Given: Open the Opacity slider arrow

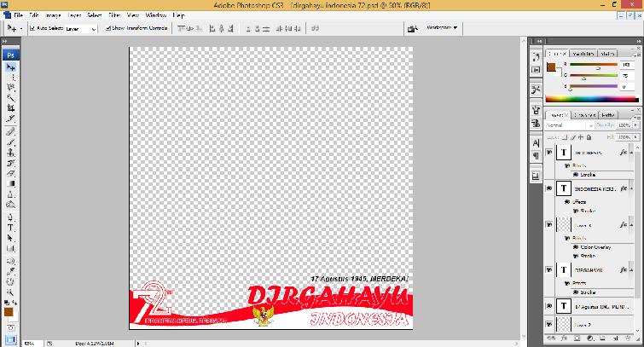Looking at the screenshot, I should click(x=635, y=125).
